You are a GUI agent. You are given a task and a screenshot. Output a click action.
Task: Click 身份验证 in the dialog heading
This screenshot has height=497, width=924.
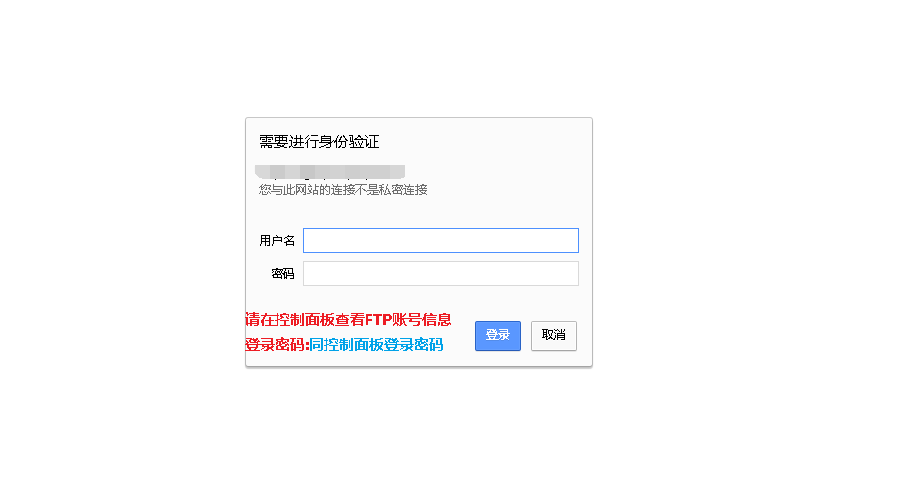coord(349,141)
